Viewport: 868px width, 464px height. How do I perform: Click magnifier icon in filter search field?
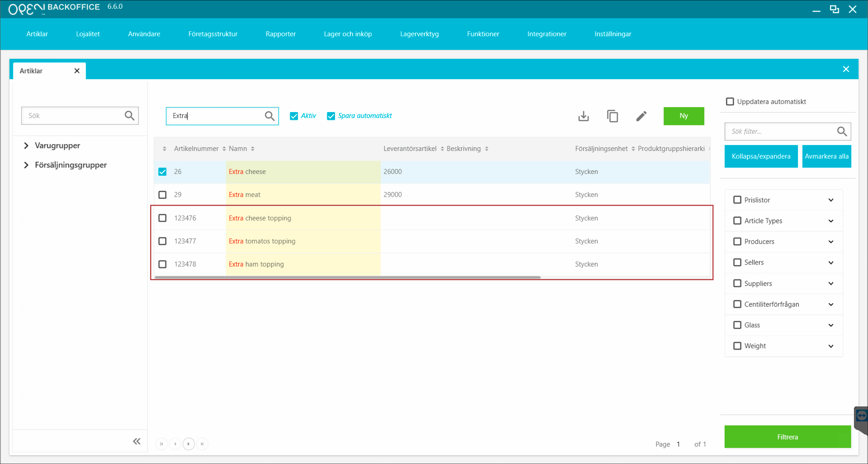pyautogui.click(x=841, y=131)
